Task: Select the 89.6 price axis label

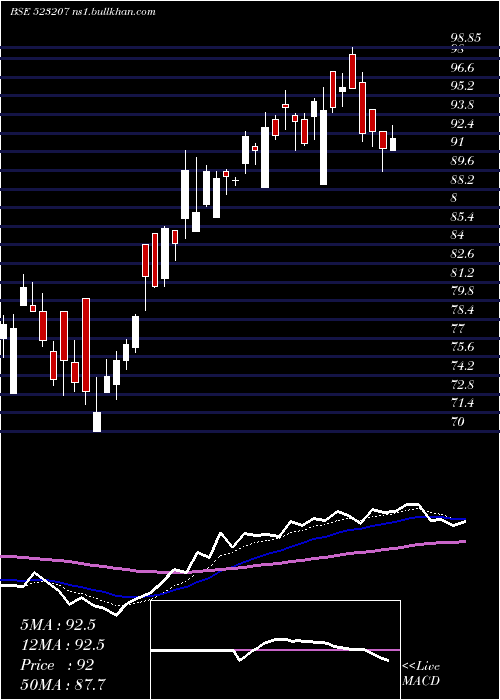Action: tap(462, 161)
